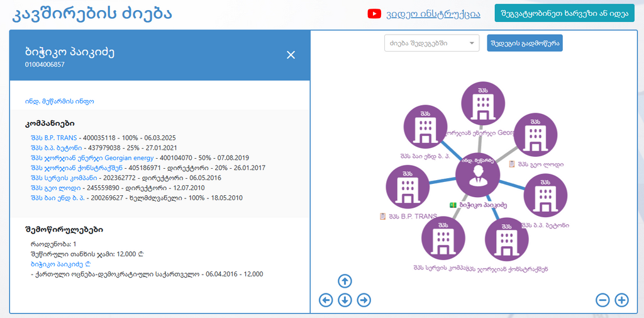Image resolution: width=644 pixels, height=318 pixels.
Task: Pan the graph down with the down arrow
Action: tap(345, 300)
